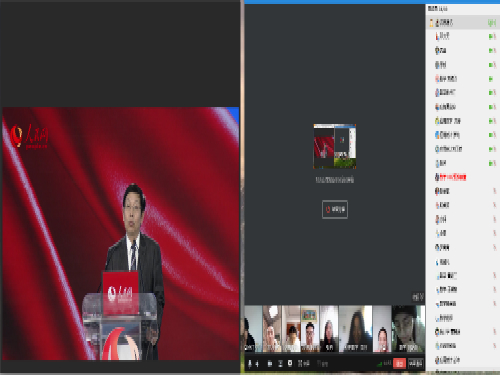Image resolution: width=500 pixels, height=375 pixels.
Task: Toggle the muted mic icon of the last listed participant
Action: click(x=495, y=346)
